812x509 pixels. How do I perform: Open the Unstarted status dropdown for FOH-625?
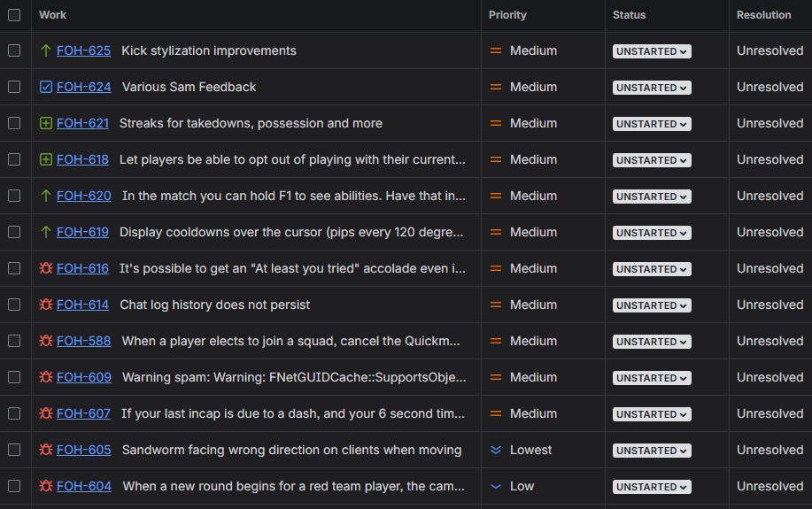pyautogui.click(x=652, y=51)
